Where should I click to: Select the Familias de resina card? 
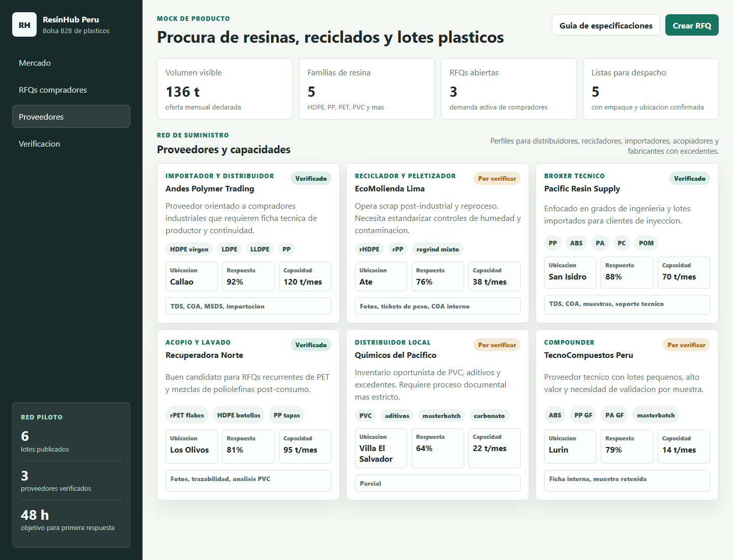click(x=366, y=89)
